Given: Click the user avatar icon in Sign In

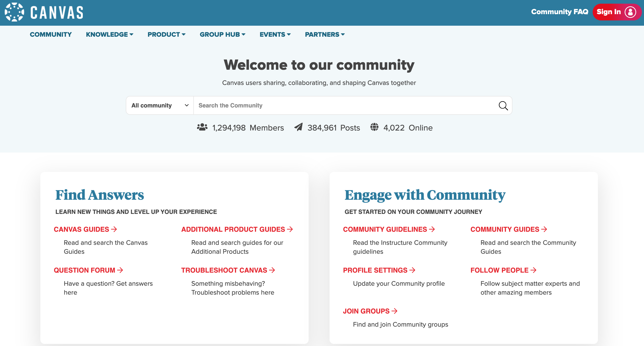Looking at the screenshot, I should pos(630,12).
